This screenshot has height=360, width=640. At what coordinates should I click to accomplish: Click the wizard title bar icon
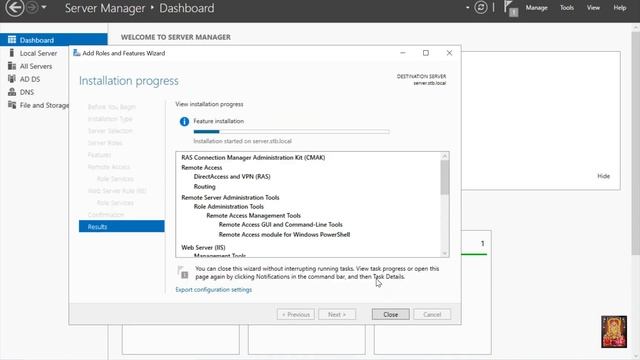pyautogui.click(x=76, y=53)
